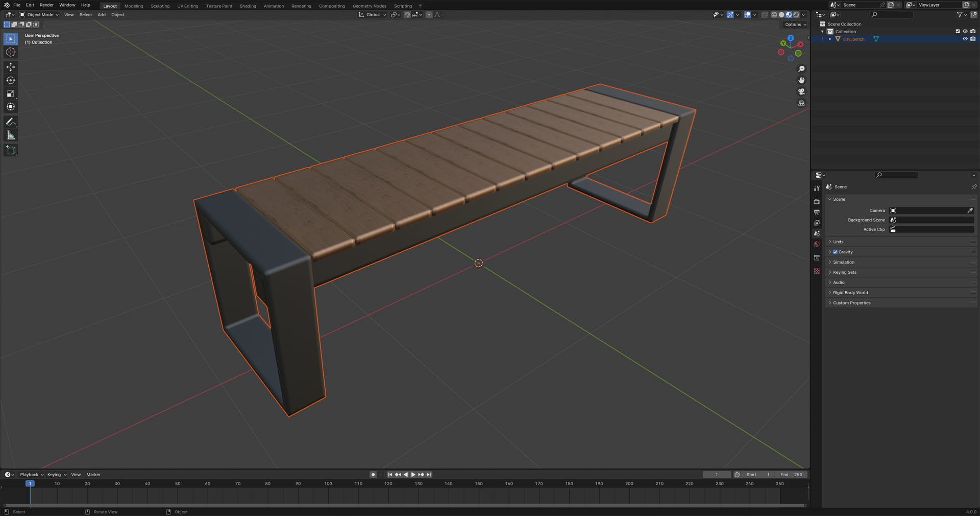Select the Add Cube tool

pyautogui.click(x=11, y=150)
